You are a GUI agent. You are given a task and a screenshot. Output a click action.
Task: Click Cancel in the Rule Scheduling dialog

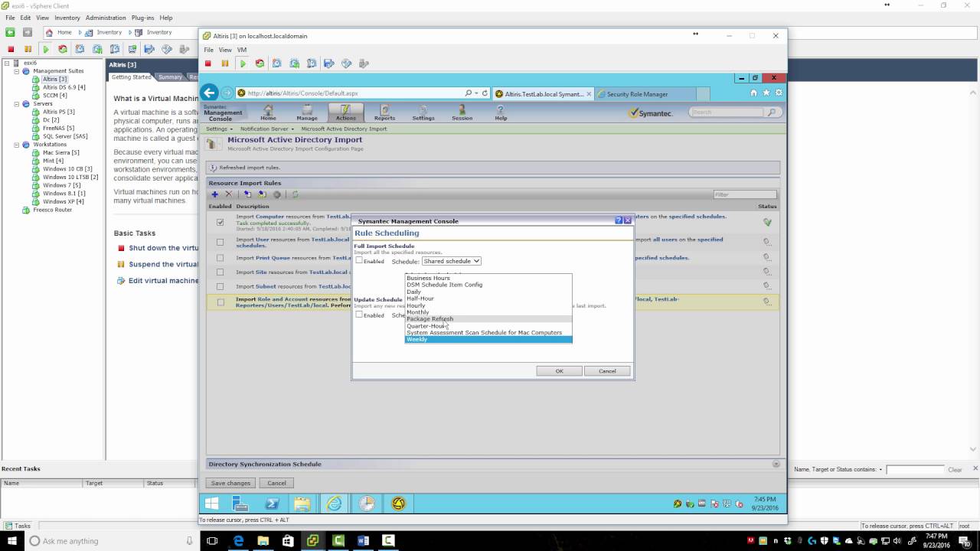(607, 370)
